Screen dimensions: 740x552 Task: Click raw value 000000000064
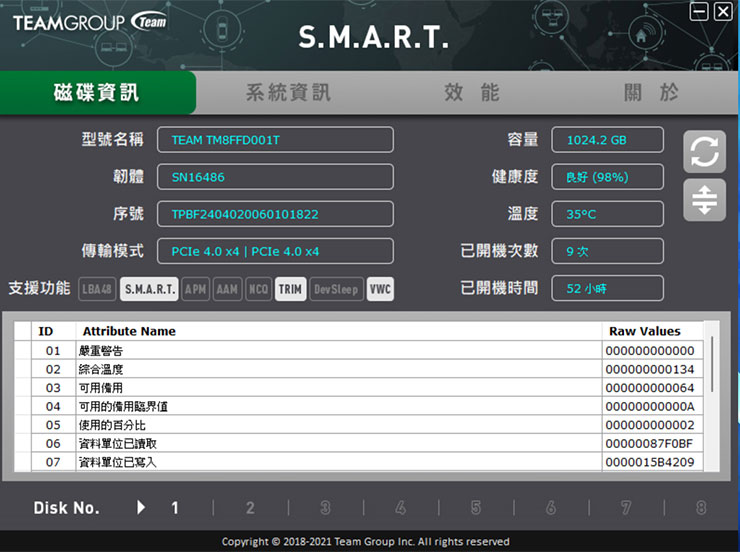(x=650, y=388)
